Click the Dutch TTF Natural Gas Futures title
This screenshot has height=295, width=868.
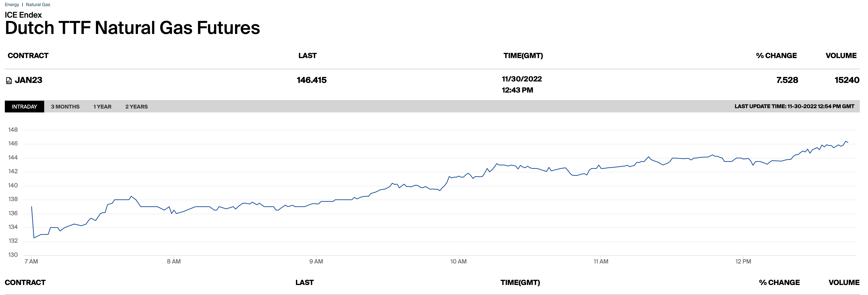tap(132, 28)
